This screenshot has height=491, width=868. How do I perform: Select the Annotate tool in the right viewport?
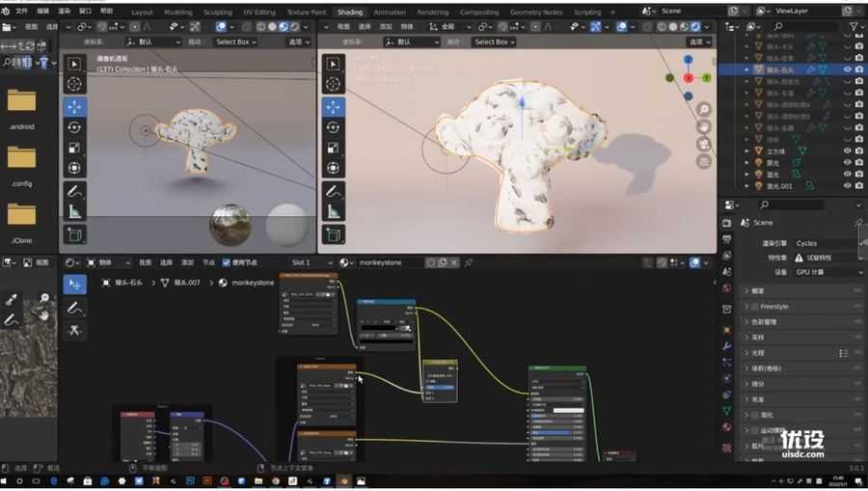[x=333, y=192]
